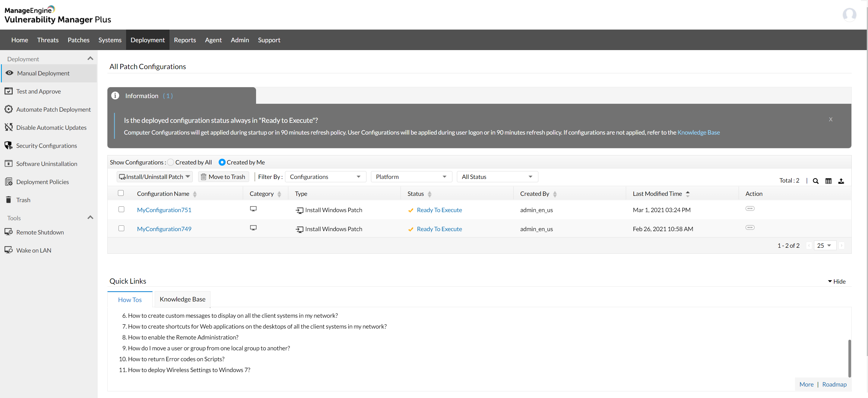Sort by Status column arrows
The height and width of the screenshot is (398, 868).
429,194
